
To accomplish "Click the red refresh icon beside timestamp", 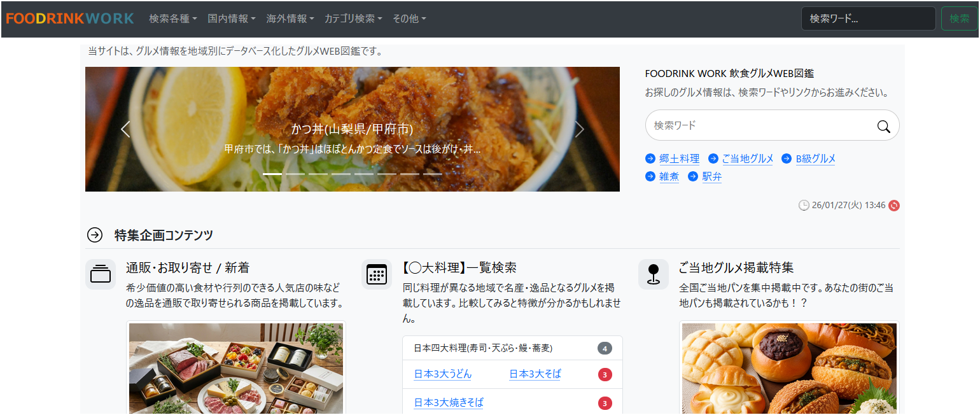I will pos(894,205).
